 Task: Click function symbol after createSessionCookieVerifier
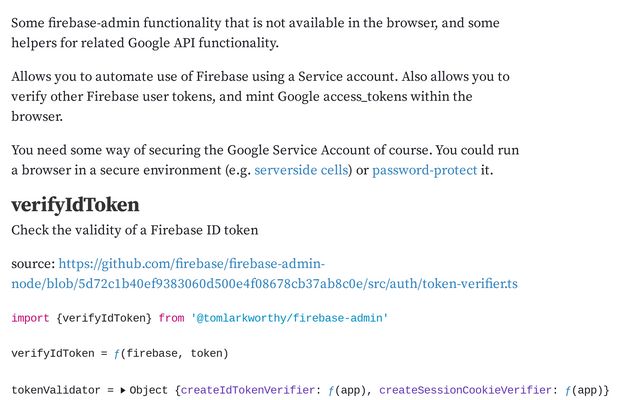(x=567, y=390)
